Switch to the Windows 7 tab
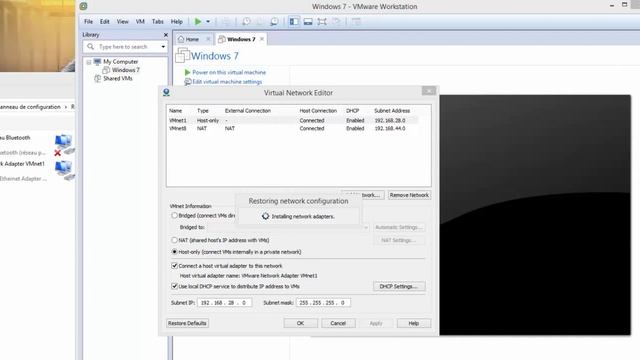Image resolution: width=640 pixels, height=360 pixels. [x=241, y=39]
